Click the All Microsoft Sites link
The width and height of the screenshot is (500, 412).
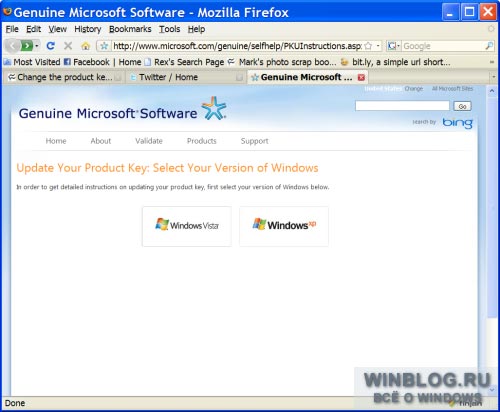[x=452, y=89]
